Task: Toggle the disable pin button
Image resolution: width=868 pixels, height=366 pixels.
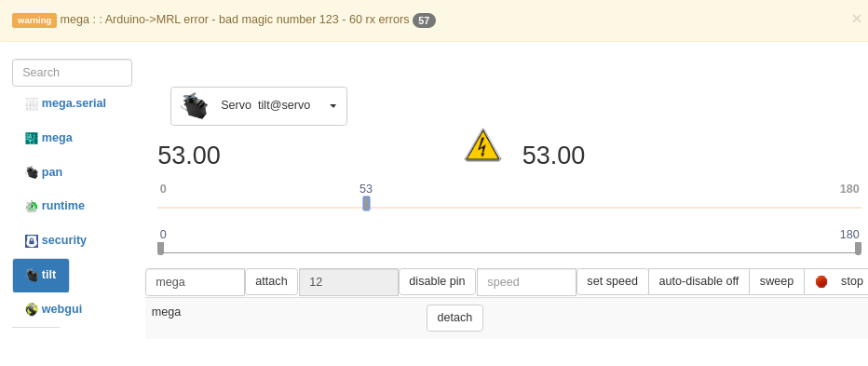Action: click(x=437, y=281)
